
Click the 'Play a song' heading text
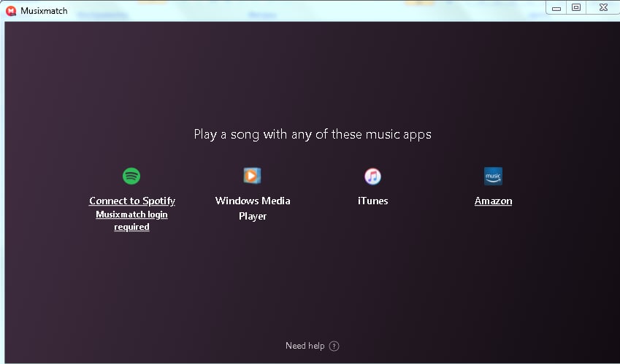pos(313,135)
